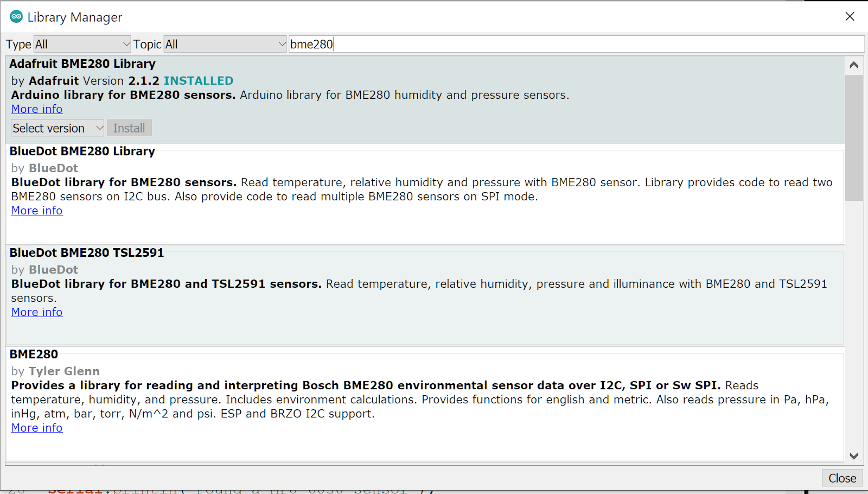
Task: Open More info for Tyler Glenn BME280
Action: [37, 428]
